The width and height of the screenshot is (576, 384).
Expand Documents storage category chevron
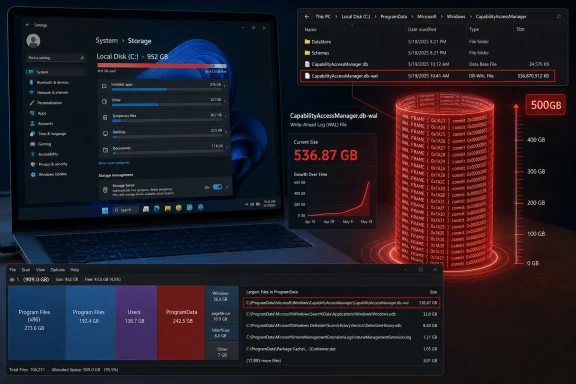point(226,147)
